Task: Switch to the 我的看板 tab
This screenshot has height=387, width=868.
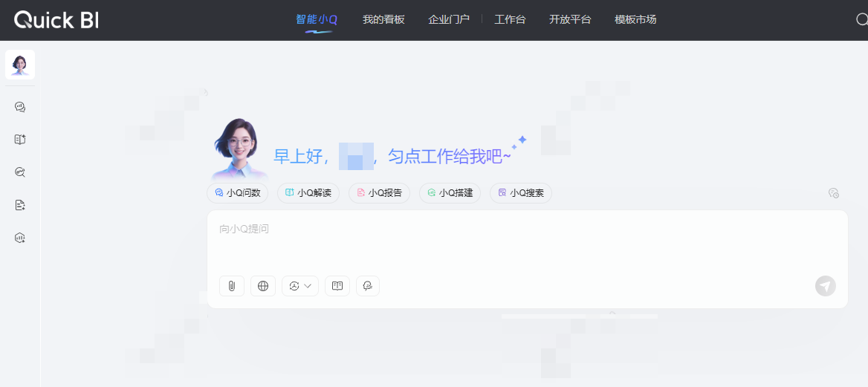Action: point(383,20)
